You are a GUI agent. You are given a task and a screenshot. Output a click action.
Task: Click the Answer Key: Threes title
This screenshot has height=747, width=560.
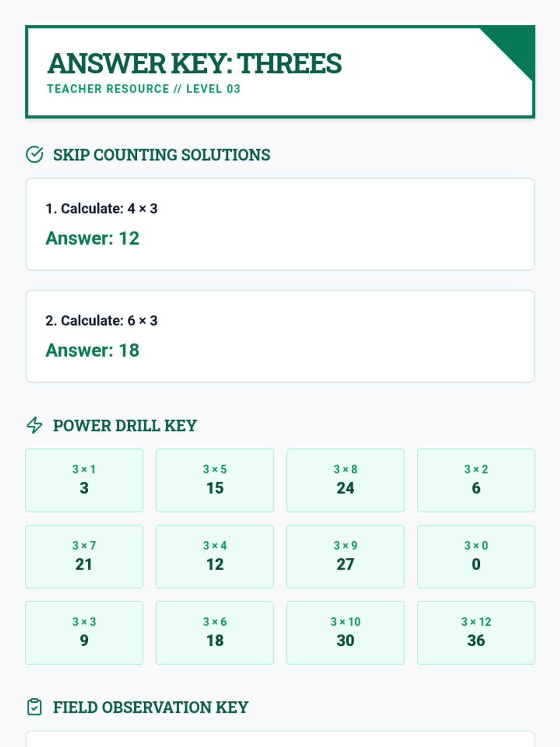[x=195, y=63]
